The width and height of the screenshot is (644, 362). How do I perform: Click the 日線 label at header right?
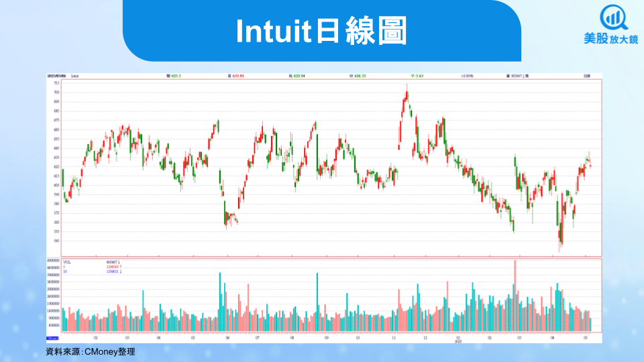(x=587, y=76)
